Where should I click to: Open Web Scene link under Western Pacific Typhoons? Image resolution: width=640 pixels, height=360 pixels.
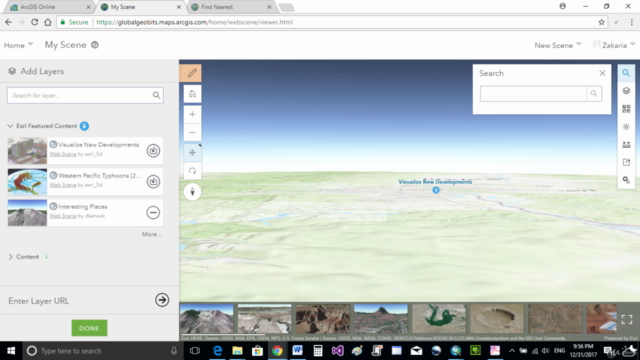point(63,185)
